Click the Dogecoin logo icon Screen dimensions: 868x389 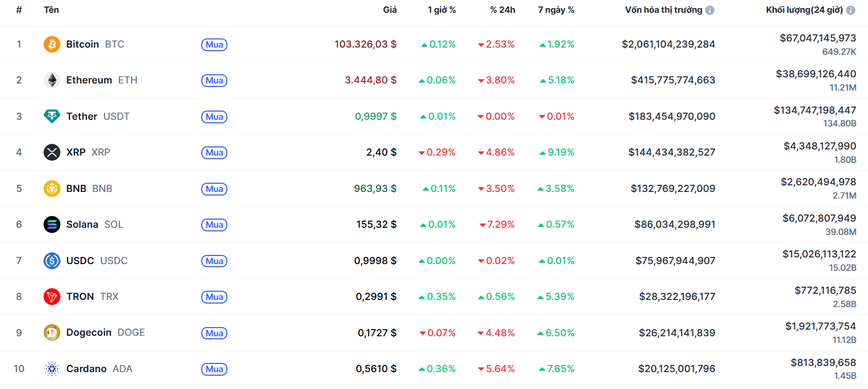[x=52, y=333]
